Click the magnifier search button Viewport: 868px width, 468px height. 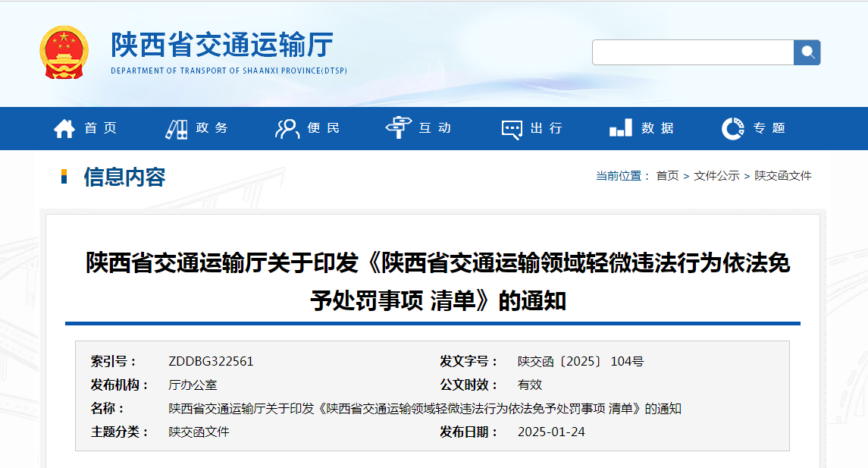click(x=807, y=52)
